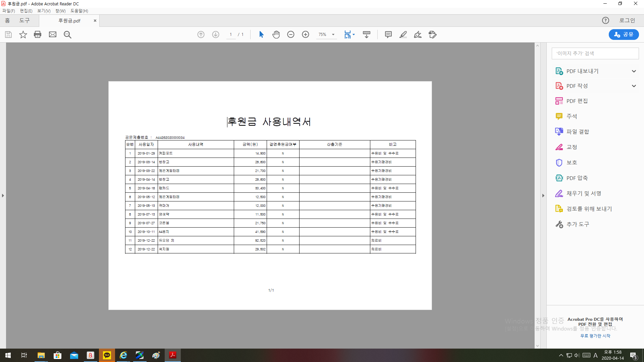This screenshot has height=362, width=644.
Task: Switch to the 도구 tab
Action: tap(24, 20)
